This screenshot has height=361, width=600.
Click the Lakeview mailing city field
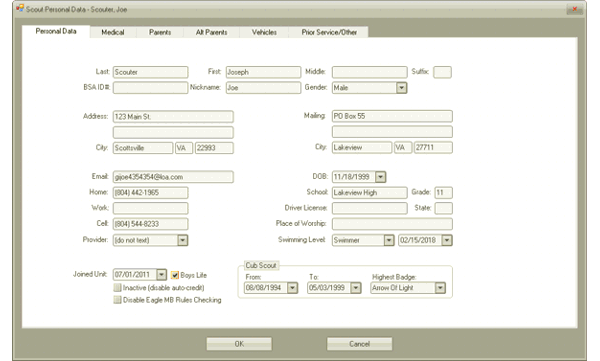[x=362, y=147]
